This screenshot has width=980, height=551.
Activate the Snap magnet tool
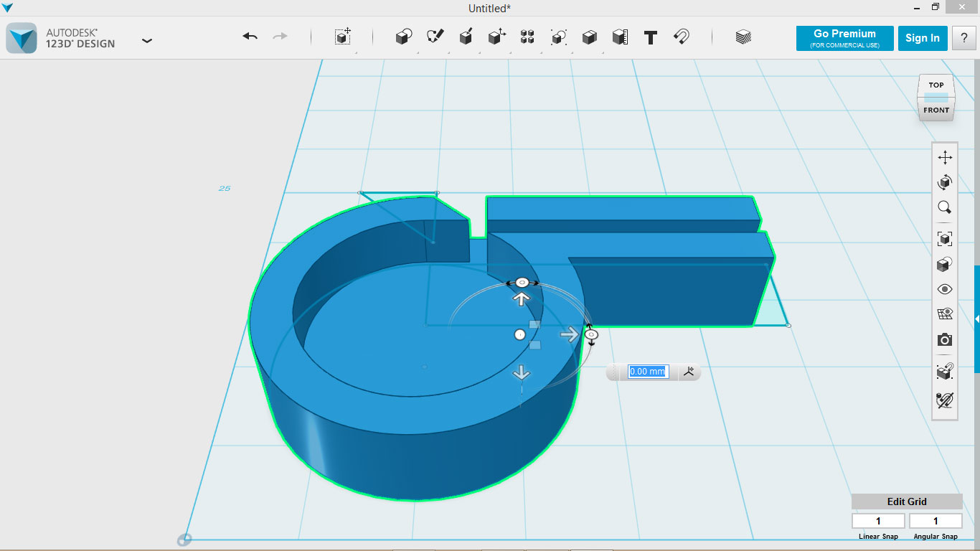click(682, 37)
